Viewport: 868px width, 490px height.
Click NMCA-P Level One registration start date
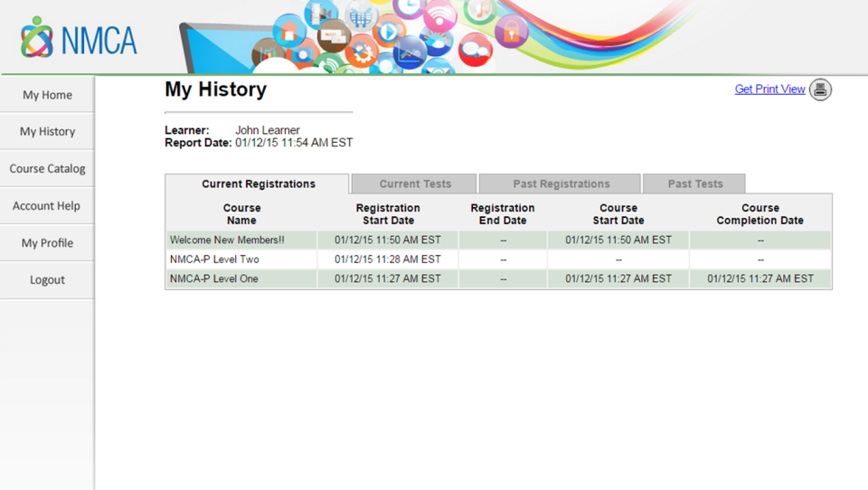388,278
